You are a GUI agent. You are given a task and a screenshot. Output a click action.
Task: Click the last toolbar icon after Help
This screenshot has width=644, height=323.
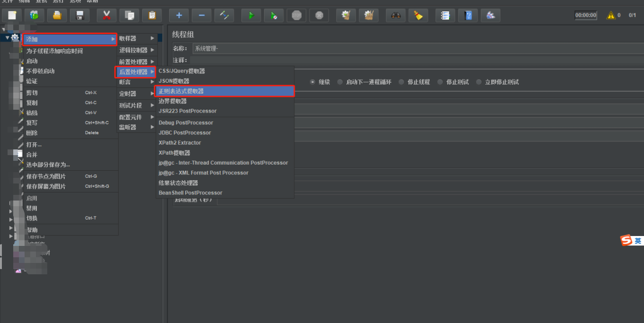click(x=491, y=15)
